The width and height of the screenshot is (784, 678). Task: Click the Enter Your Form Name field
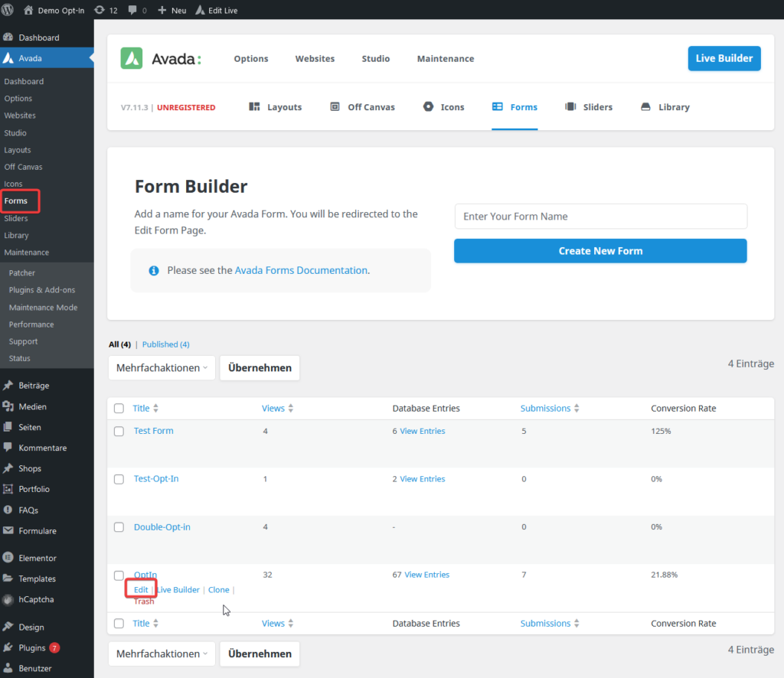(601, 217)
